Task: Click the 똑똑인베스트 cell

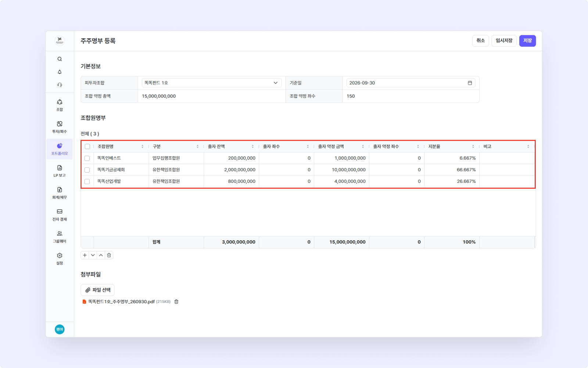Action: pos(121,158)
